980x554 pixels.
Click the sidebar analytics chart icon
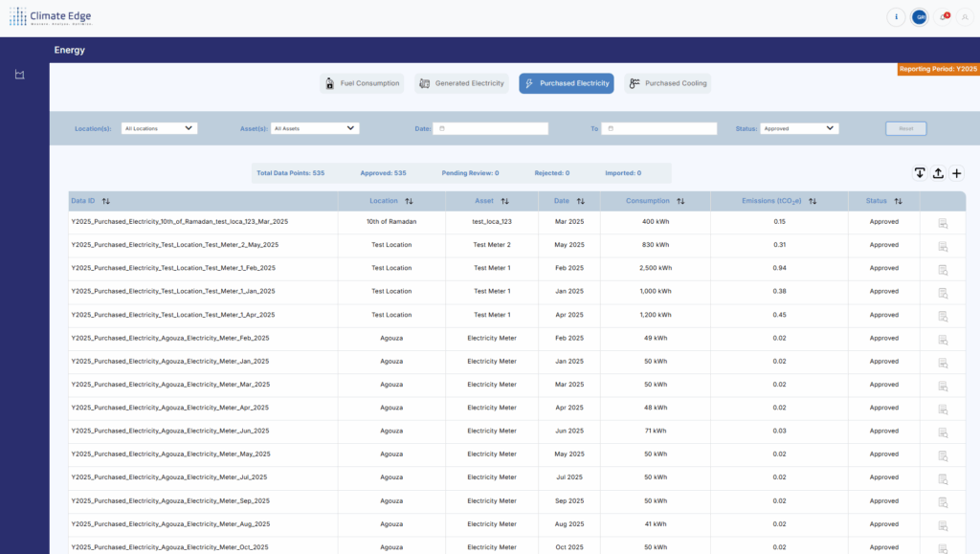coord(19,76)
